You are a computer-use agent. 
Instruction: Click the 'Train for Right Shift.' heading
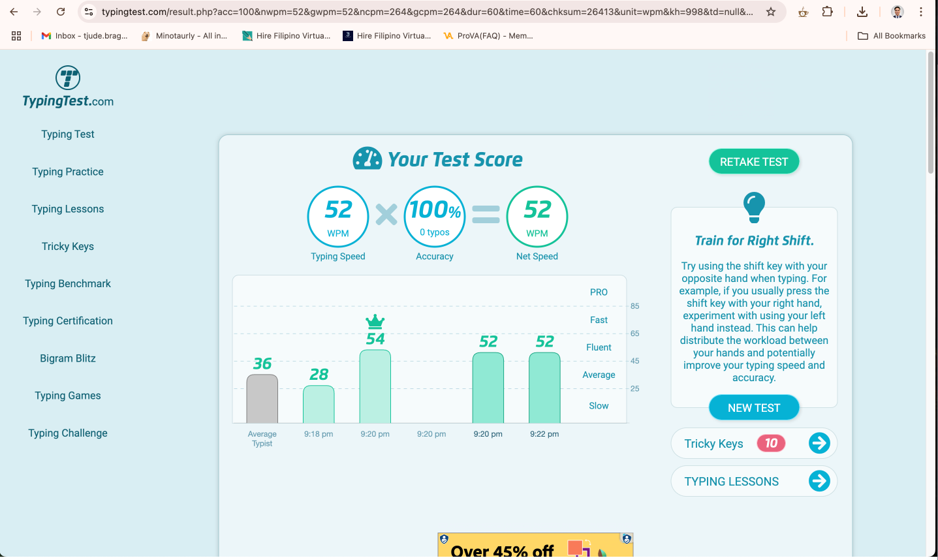point(754,240)
